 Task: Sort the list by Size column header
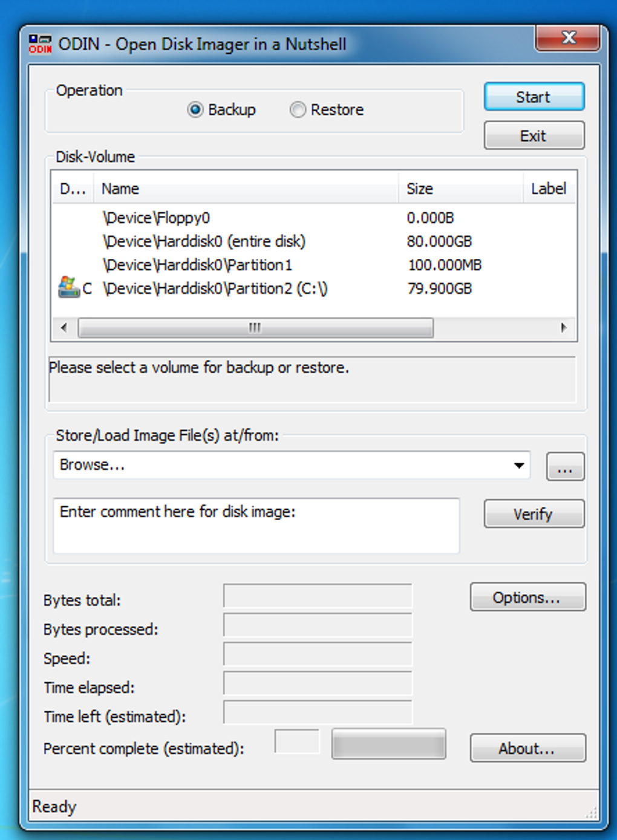pyautogui.click(x=460, y=189)
